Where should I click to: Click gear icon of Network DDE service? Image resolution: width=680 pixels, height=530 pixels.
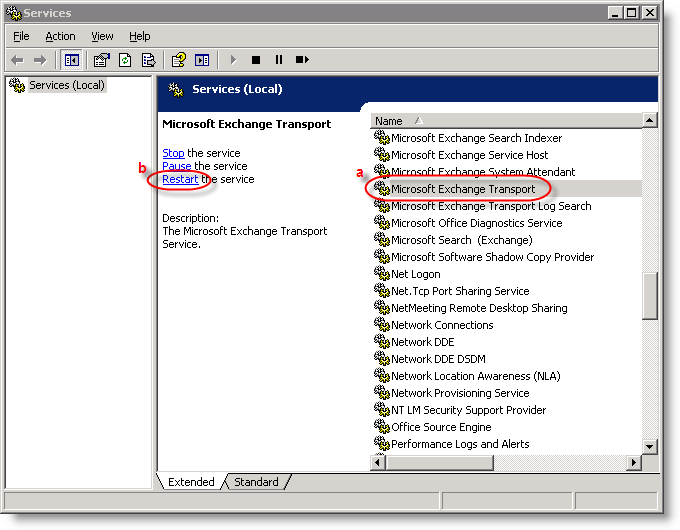382,341
